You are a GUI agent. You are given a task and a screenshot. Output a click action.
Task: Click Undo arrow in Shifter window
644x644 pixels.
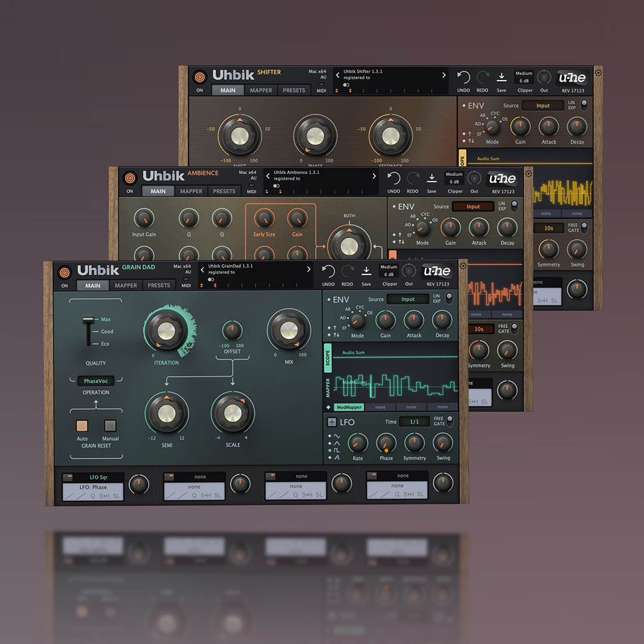(x=463, y=78)
